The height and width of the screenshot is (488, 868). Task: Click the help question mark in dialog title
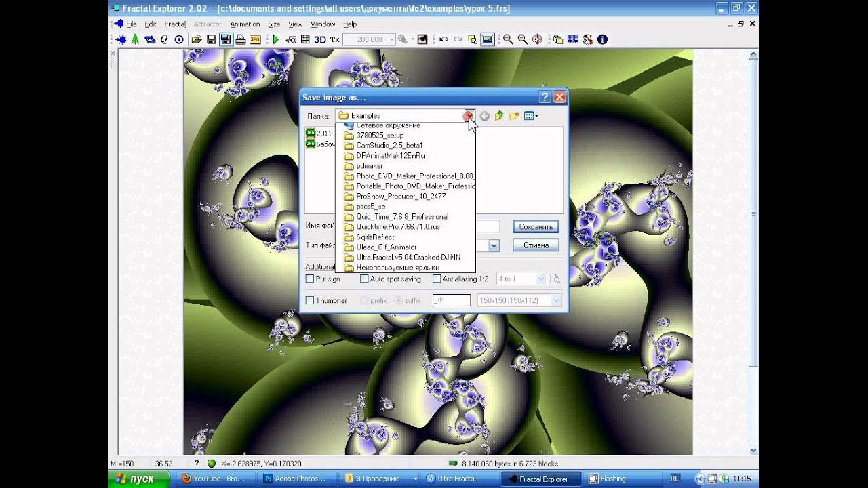pyautogui.click(x=545, y=97)
